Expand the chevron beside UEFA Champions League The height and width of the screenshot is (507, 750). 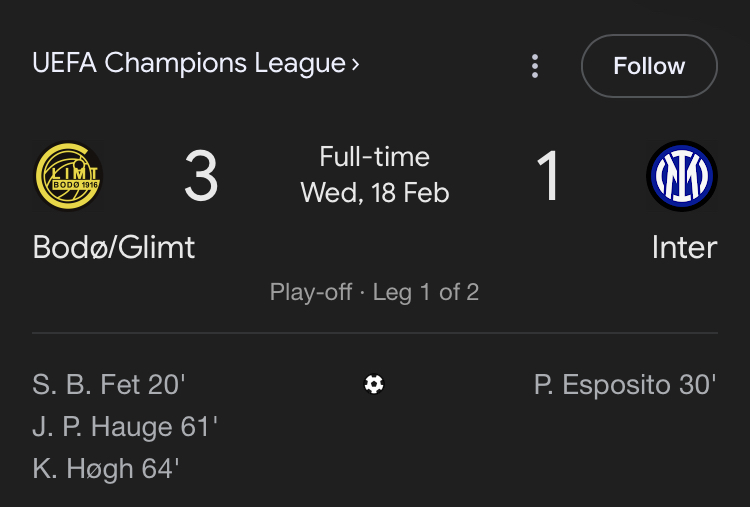pyautogui.click(x=355, y=64)
